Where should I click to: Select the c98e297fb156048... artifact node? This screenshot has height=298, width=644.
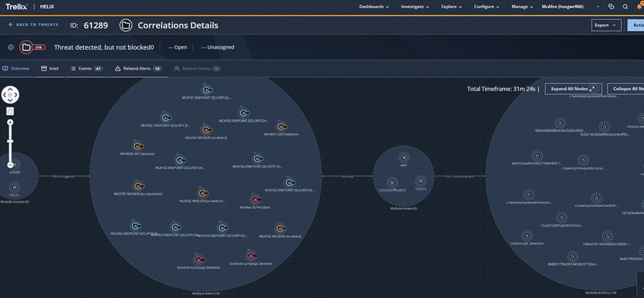pyautogui.click(x=607, y=236)
